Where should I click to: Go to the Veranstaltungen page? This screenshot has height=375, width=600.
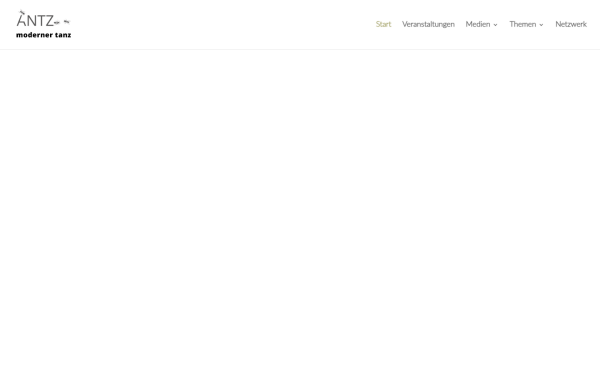(x=428, y=24)
